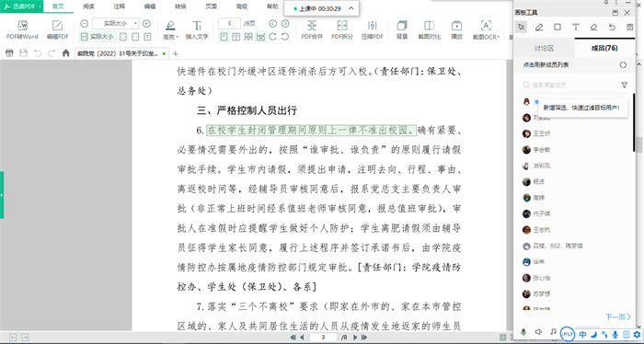Select the eraser tool in 画板工具
644x344 pixels.
pyautogui.click(x=593, y=27)
